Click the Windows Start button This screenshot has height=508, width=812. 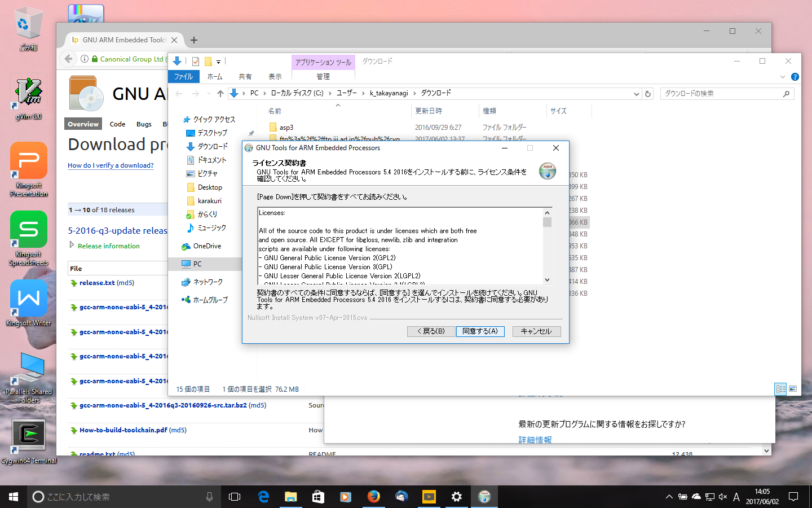pos(14,497)
